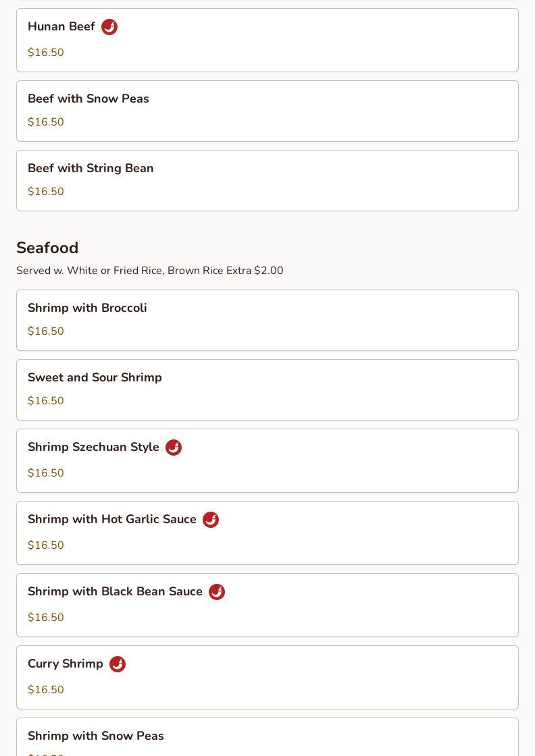Select Shrimp with Black Bean Sauce title
This screenshot has height=756, width=535.
pos(115,591)
